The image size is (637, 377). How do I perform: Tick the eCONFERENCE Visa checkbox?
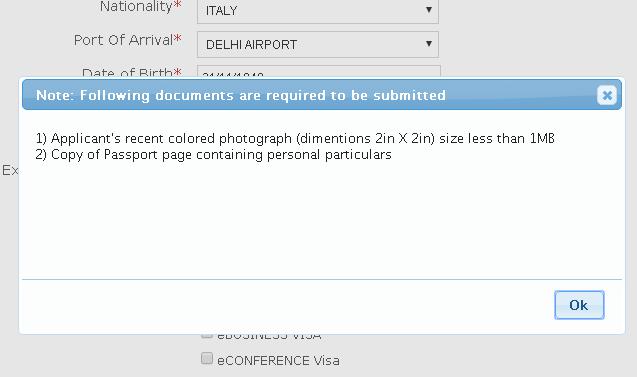tap(207, 358)
